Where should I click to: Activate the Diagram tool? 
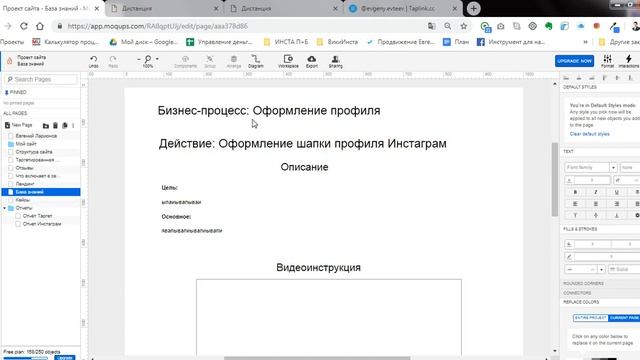pyautogui.click(x=256, y=61)
